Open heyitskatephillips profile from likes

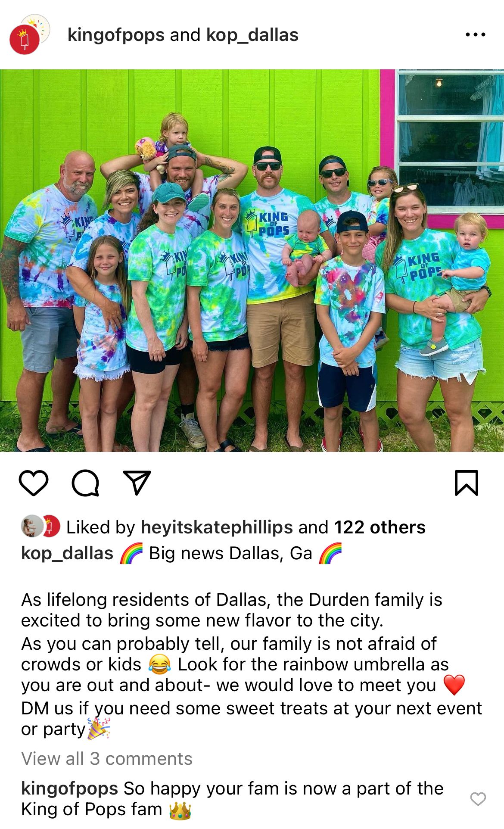217,527
